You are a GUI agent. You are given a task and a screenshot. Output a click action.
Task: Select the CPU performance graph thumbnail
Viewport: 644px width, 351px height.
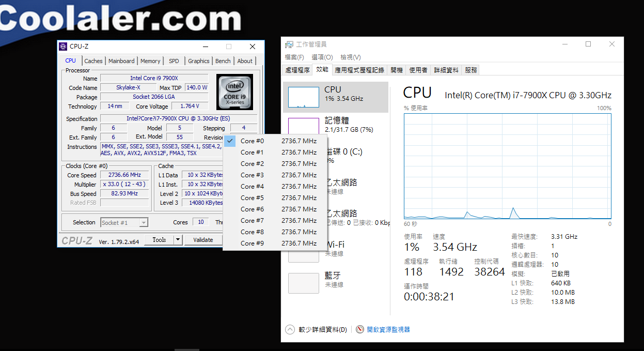pos(303,97)
